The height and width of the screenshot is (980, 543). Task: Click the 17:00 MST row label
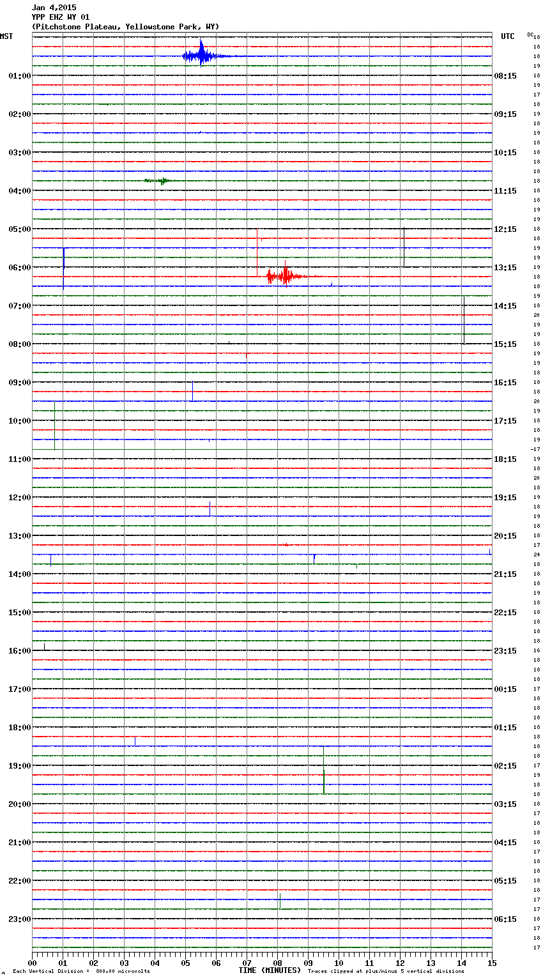pos(19,689)
